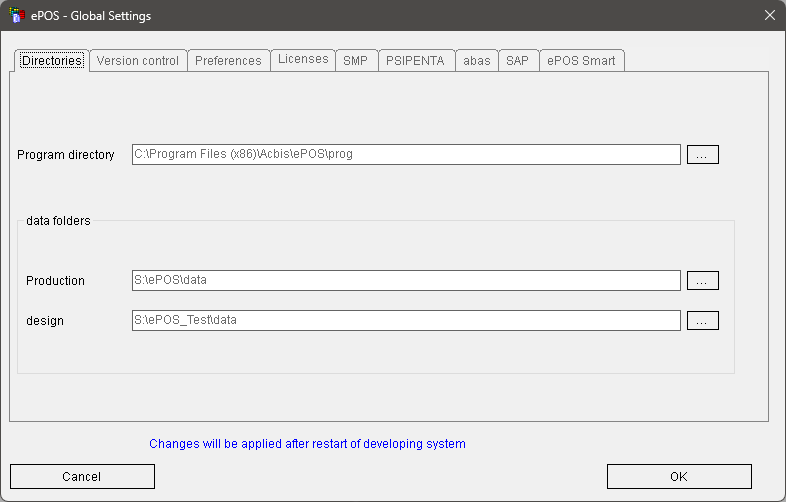Viewport: 786px width, 502px height.
Task: Close the Global Settings dialog
Action: [x=770, y=16]
